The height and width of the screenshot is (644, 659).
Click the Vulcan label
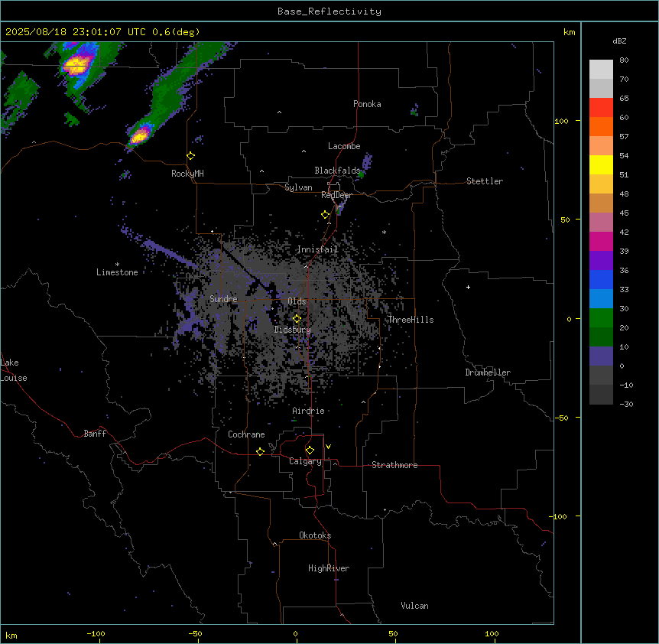pos(415,606)
